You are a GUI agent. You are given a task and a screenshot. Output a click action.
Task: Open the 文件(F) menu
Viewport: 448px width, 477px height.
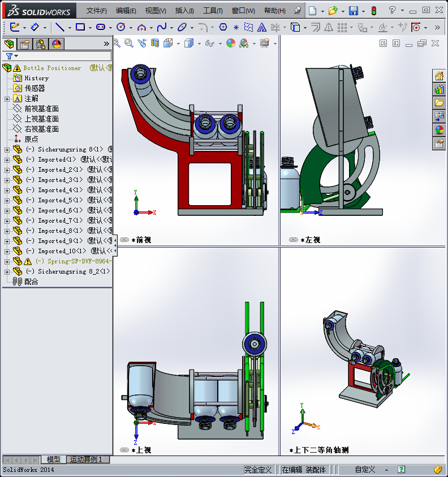coord(97,11)
